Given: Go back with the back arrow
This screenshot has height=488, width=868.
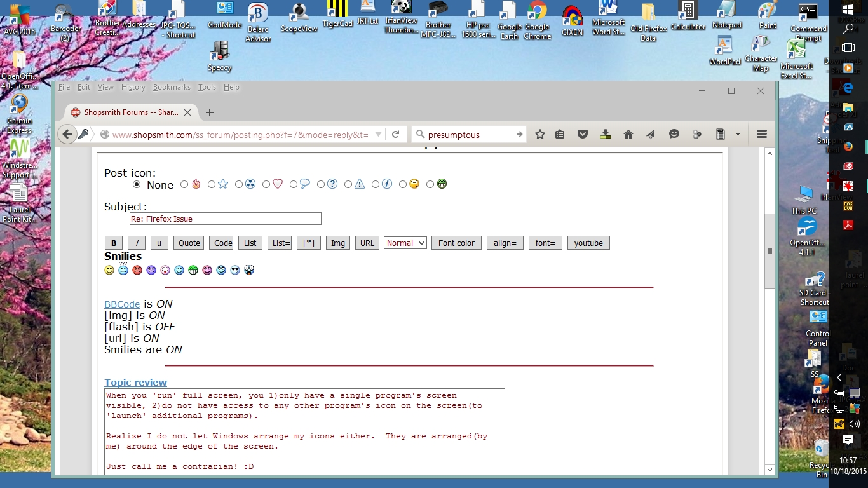Looking at the screenshot, I should coord(67,134).
